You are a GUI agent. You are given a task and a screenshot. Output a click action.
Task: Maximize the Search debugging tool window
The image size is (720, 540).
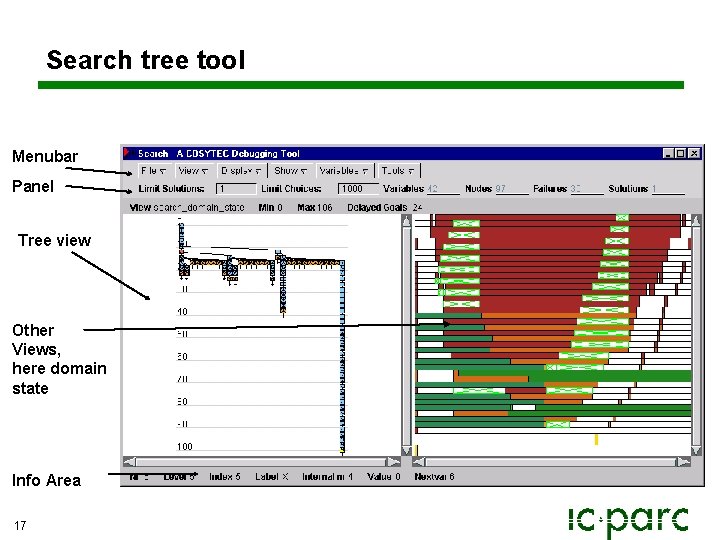(681, 153)
